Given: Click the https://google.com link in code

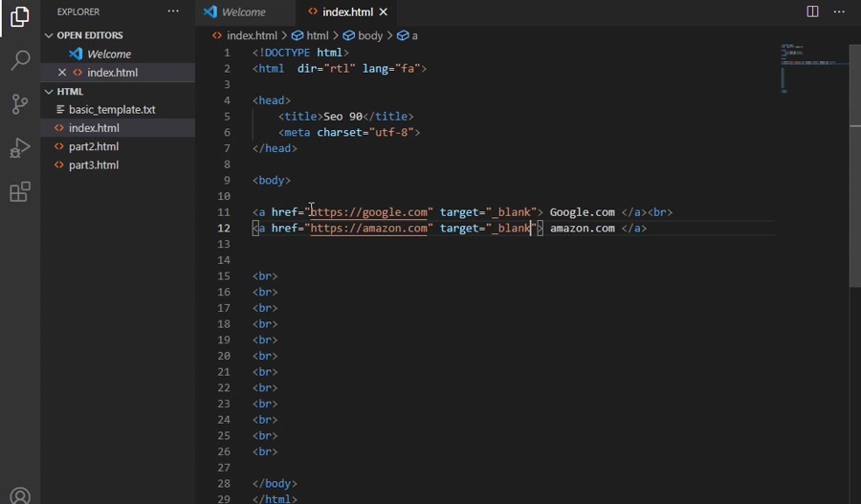Looking at the screenshot, I should pos(368,212).
